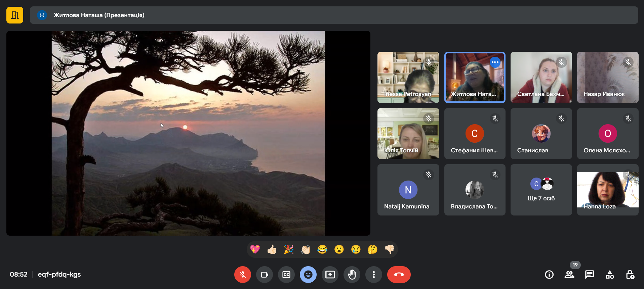644x289 pixels.
Task: Send the sparkling heart reaction
Action: 255,249
